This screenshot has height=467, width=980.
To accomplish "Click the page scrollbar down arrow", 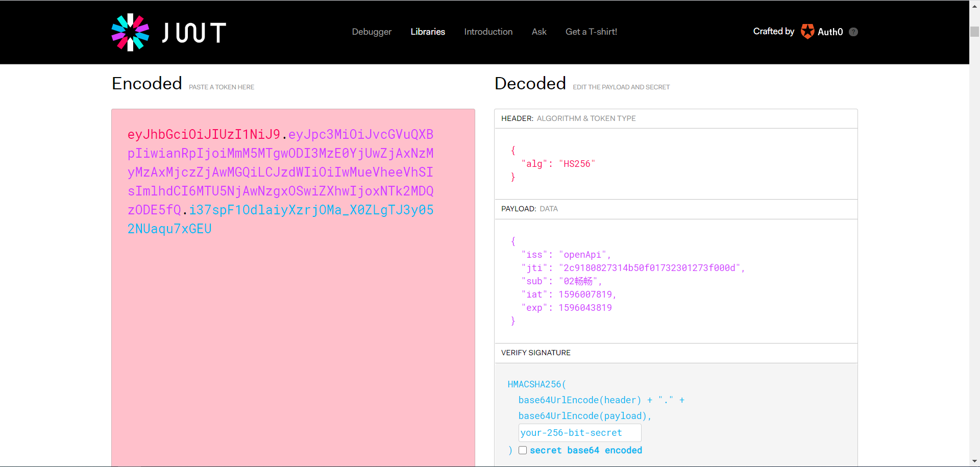I will [974, 461].
